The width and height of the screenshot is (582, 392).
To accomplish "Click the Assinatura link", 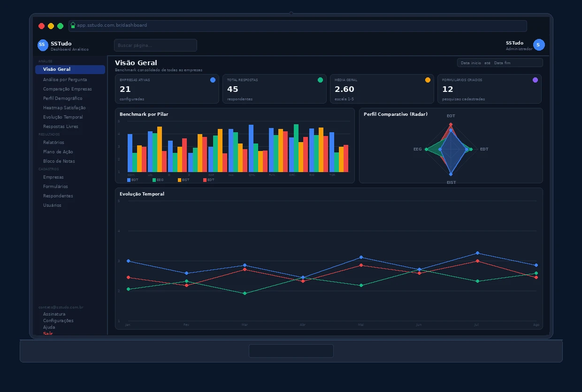I will (x=54, y=314).
